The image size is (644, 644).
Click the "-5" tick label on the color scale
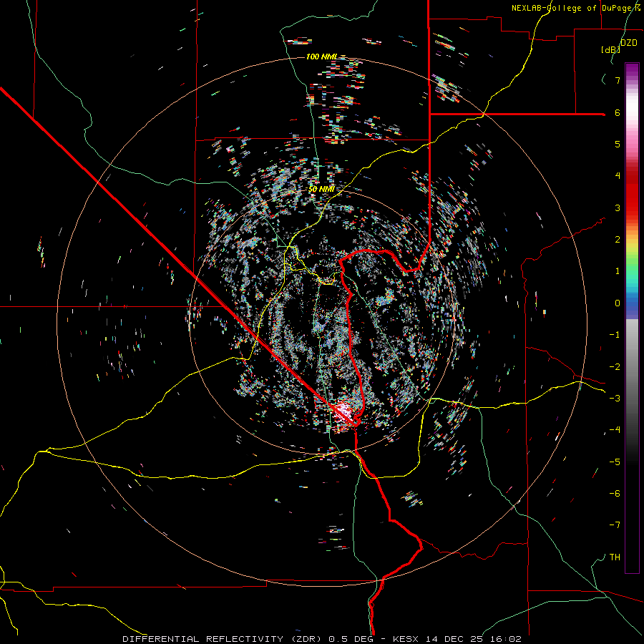(615, 462)
